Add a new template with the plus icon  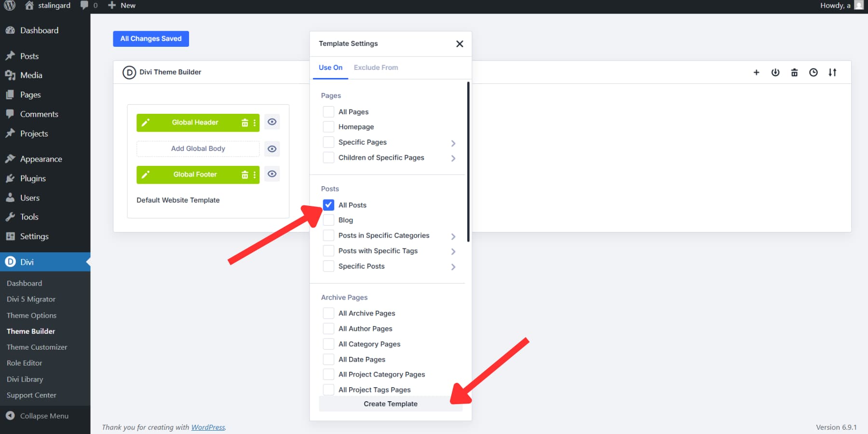point(757,72)
